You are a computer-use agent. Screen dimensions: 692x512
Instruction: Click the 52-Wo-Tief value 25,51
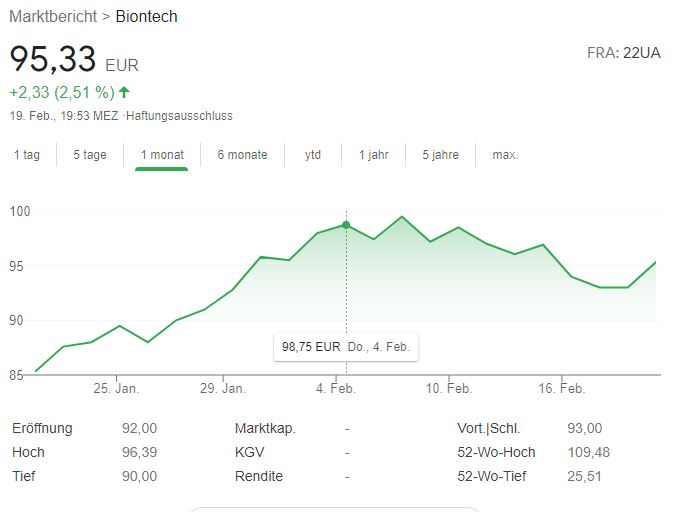[x=584, y=476]
